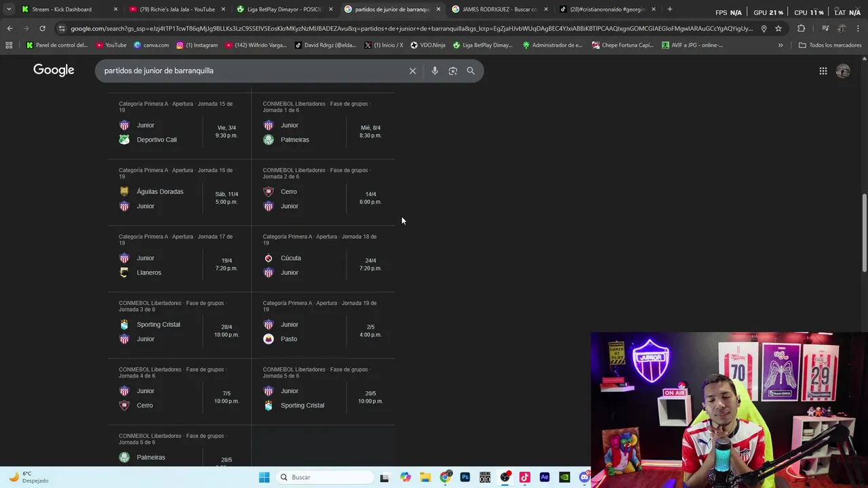868x488 pixels.
Task: Open the Chepe Fortuna bookmark
Action: coord(623,45)
